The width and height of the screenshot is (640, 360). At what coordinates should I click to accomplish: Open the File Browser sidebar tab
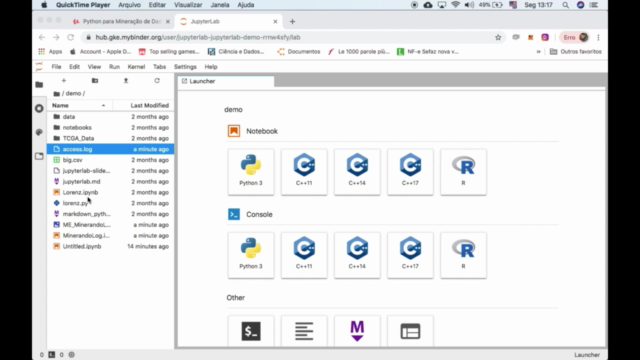tap(39, 84)
